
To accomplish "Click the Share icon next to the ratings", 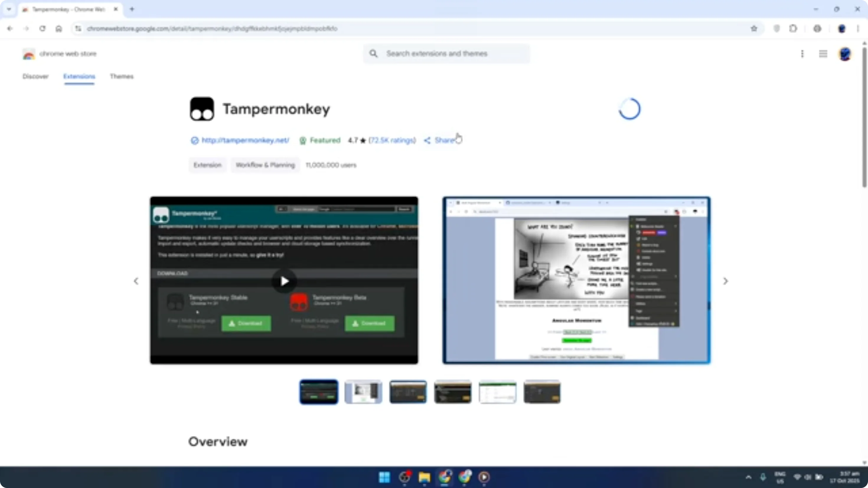I will point(427,140).
